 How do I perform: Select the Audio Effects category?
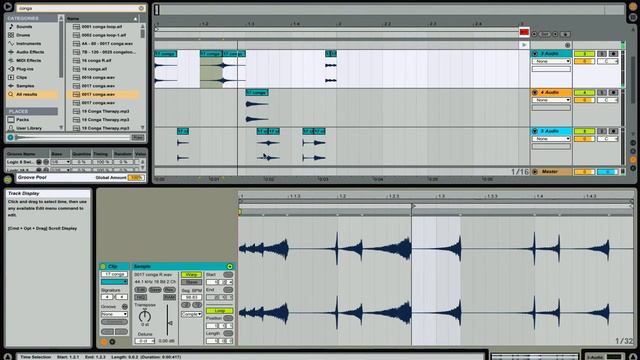[x=30, y=52]
